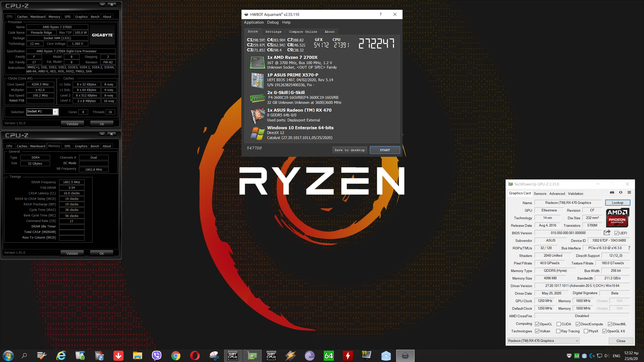Screen dimensions: 644x362
Task: Click the Close button in GPU-Z
Action: tap(621, 341)
